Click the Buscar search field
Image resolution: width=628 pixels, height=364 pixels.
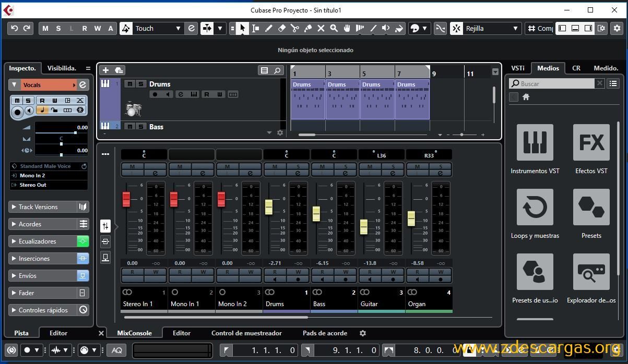click(x=552, y=83)
